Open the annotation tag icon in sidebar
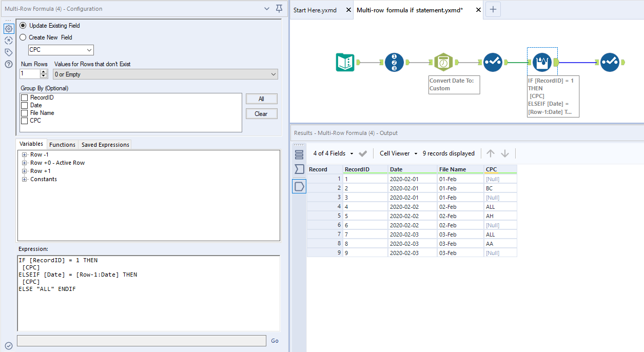 (8, 52)
